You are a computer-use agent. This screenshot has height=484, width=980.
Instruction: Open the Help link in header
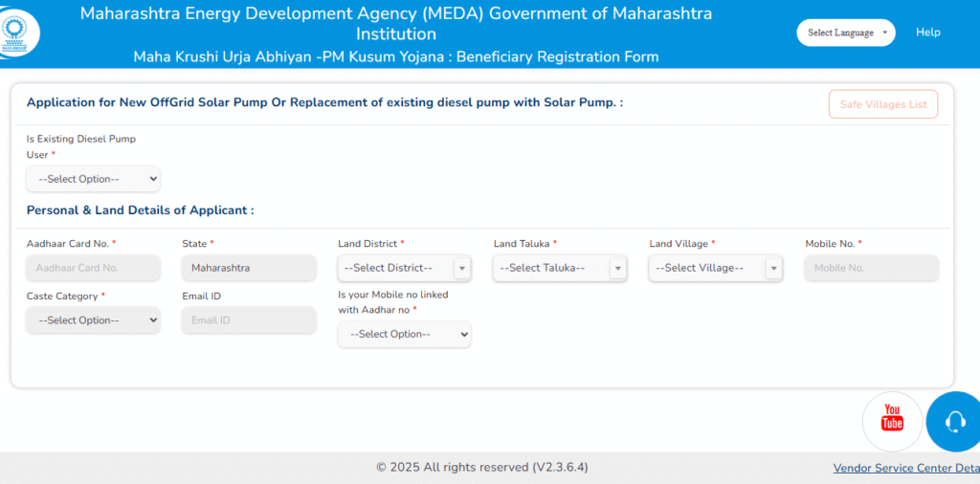coord(927,33)
